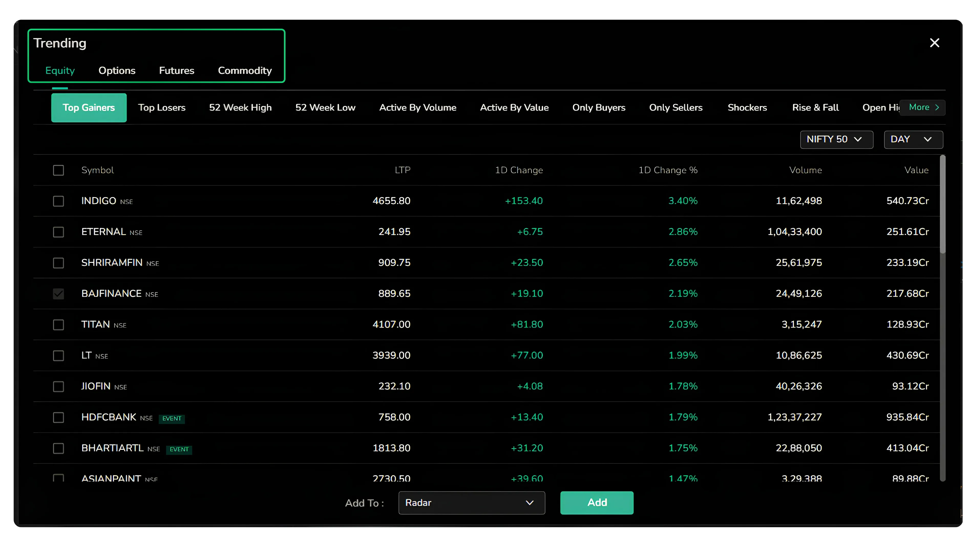Screen dimensions: 980x544
Task: Click the BAJFINANCE symbol name
Action: pos(111,294)
